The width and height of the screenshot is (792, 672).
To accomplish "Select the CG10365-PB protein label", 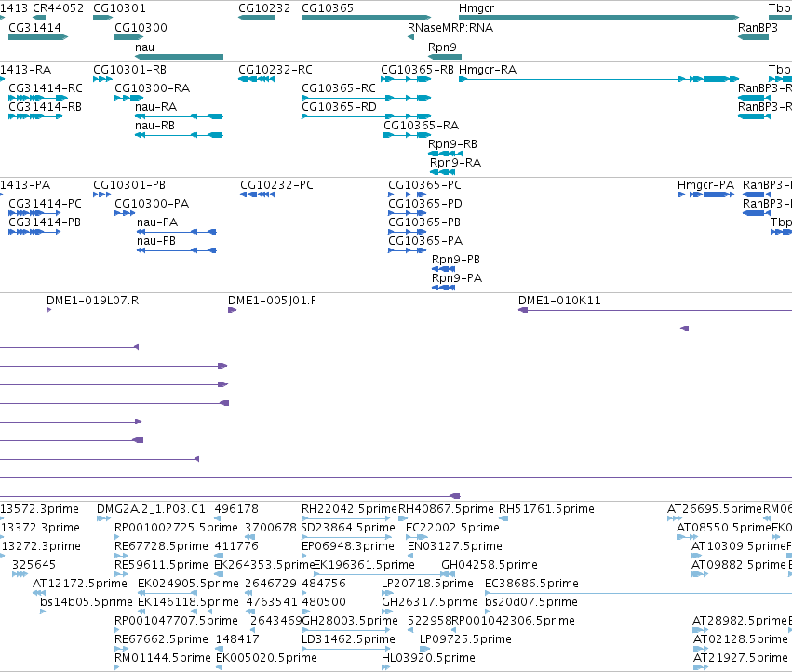I will click(x=424, y=222).
